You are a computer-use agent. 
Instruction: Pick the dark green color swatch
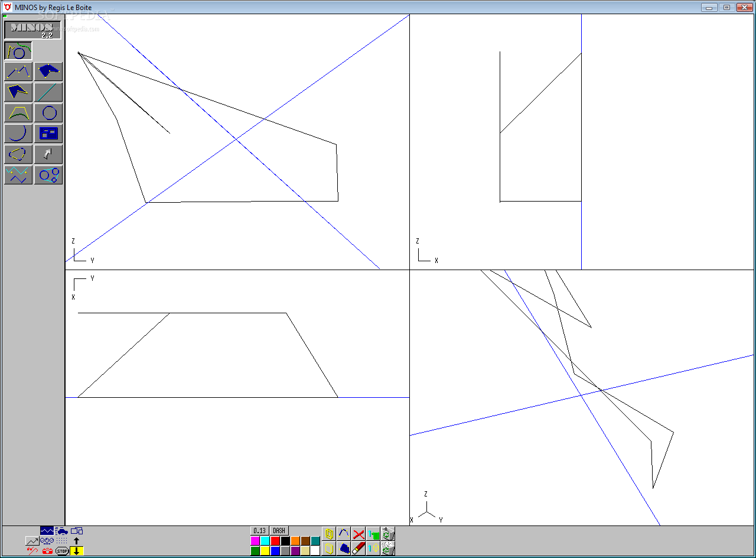pyautogui.click(x=255, y=551)
